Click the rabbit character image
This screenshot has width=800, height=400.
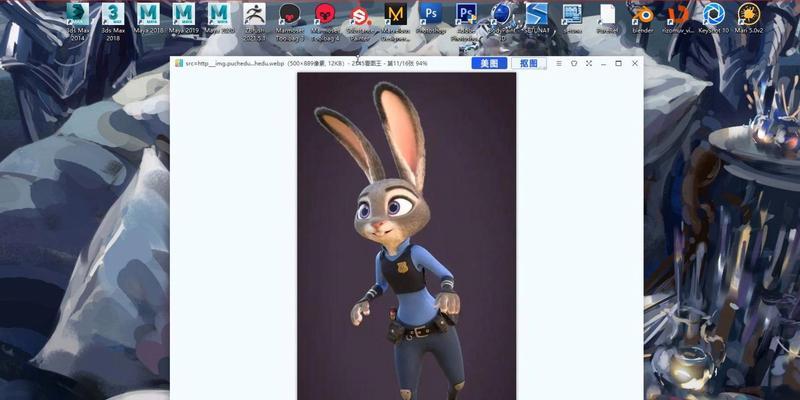(407, 236)
